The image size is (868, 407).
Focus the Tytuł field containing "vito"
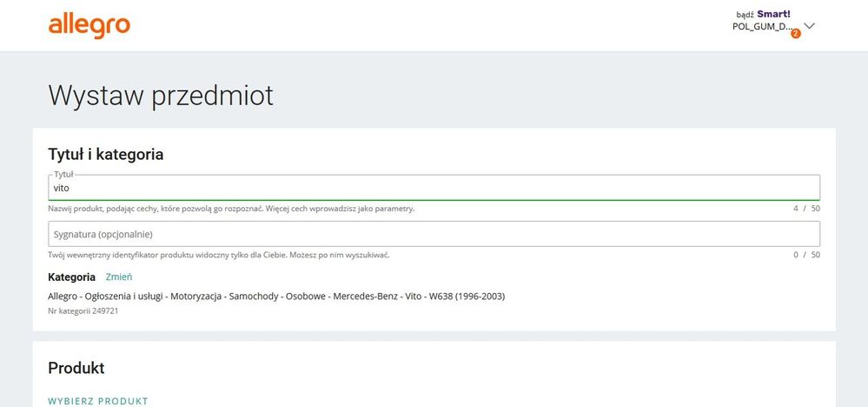[x=434, y=188]
